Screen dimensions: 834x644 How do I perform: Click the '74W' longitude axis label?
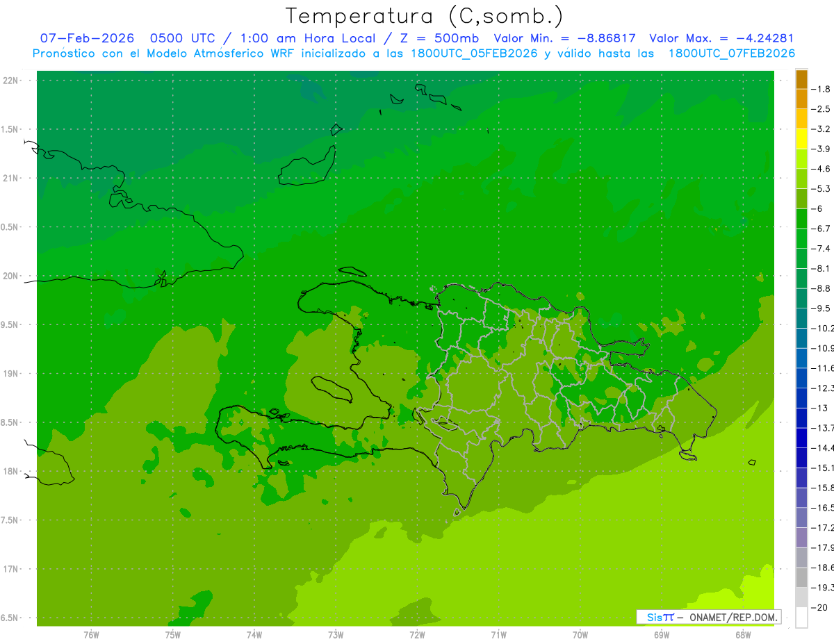[x=254, y=635]
